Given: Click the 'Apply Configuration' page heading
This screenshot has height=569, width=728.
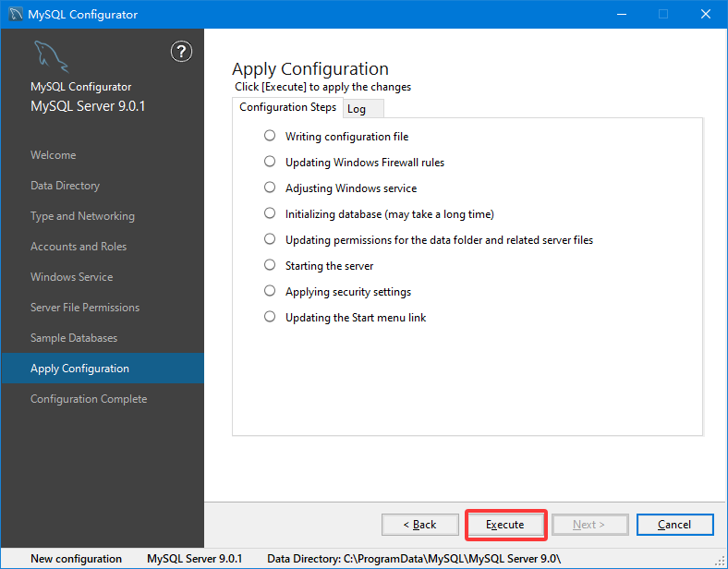Looking at the screenshot, I should (310, 68).
